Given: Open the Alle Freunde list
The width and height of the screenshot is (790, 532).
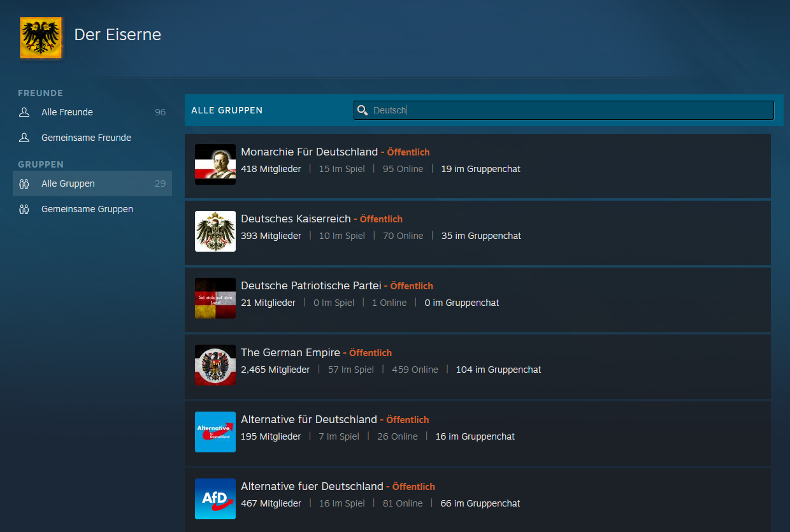Looking at the screenshot, I should 67,112.
